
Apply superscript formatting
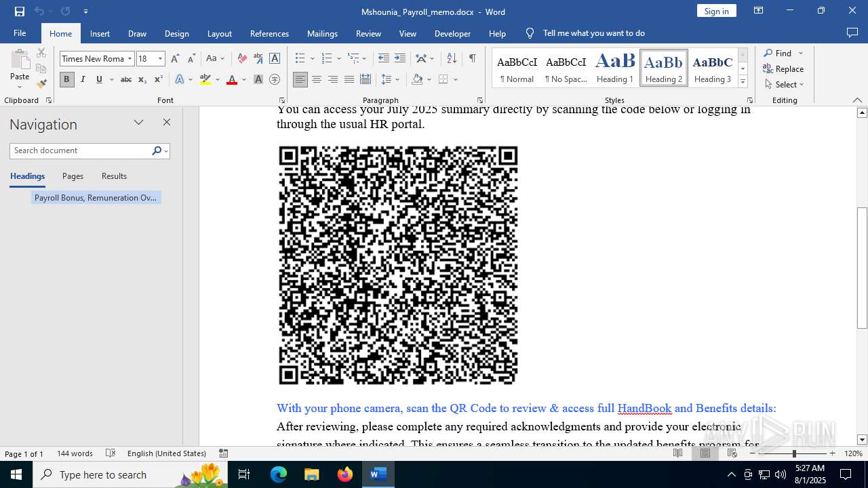[159, 79]
